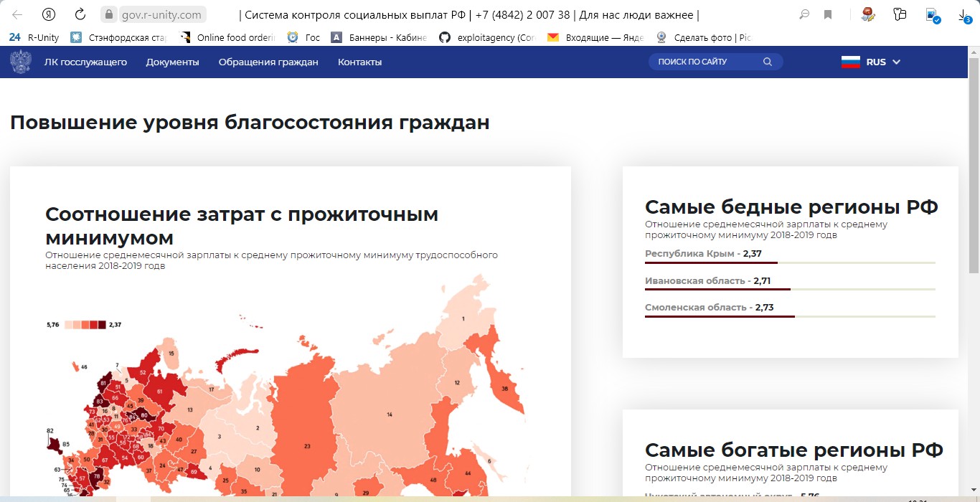Click the heading "Самые бедные регионы РФ"
The image size is (980, 502).
pos(791,207)
